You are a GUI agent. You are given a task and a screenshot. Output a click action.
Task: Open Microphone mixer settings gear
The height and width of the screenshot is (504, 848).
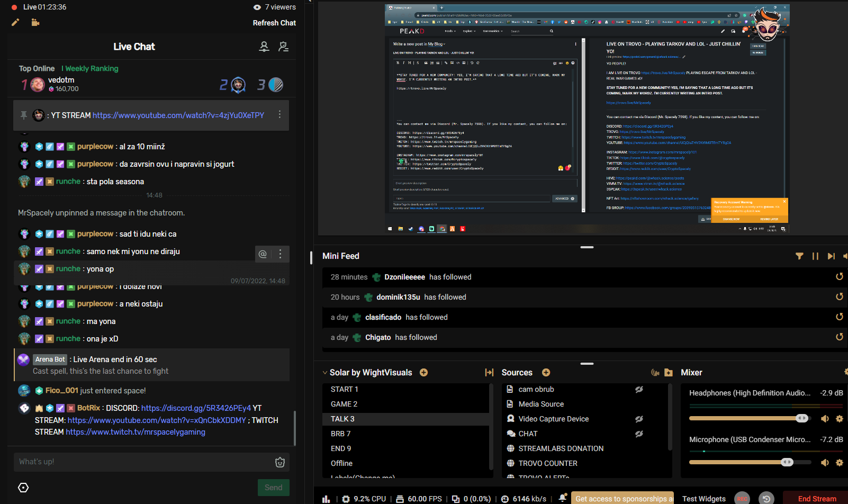point(839,463)
